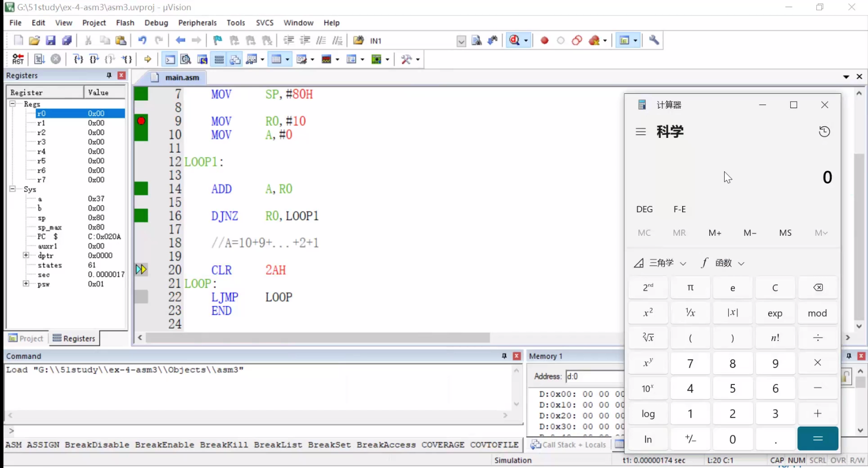Open the Peripherals menu
868x468 pixels.
tap(197, 23)
